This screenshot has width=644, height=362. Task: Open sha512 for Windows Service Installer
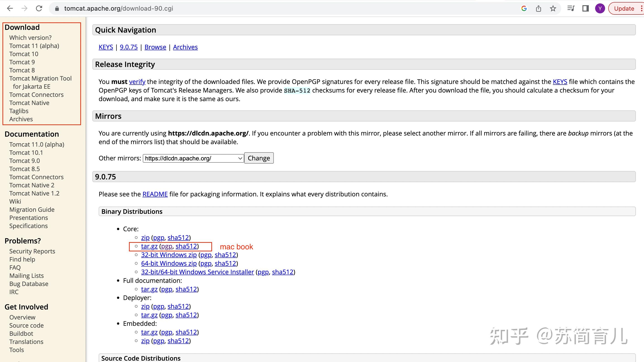coord(283,272)
